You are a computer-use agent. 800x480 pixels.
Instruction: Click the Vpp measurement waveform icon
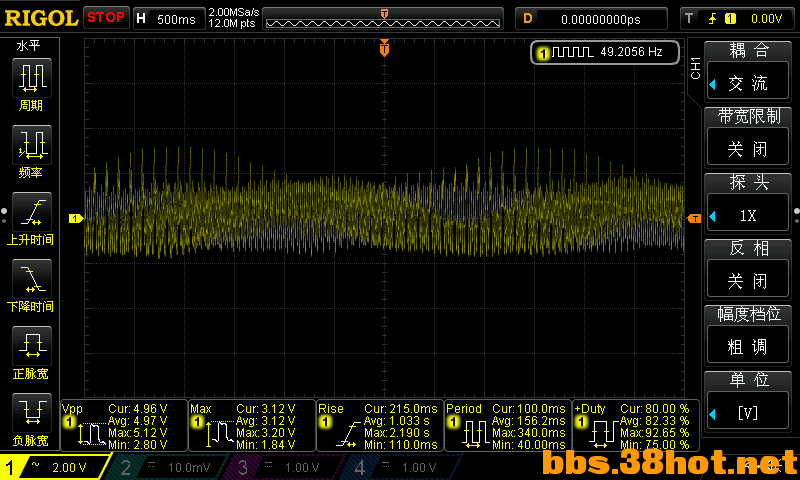pyautogui.click(x=91, y=434)
